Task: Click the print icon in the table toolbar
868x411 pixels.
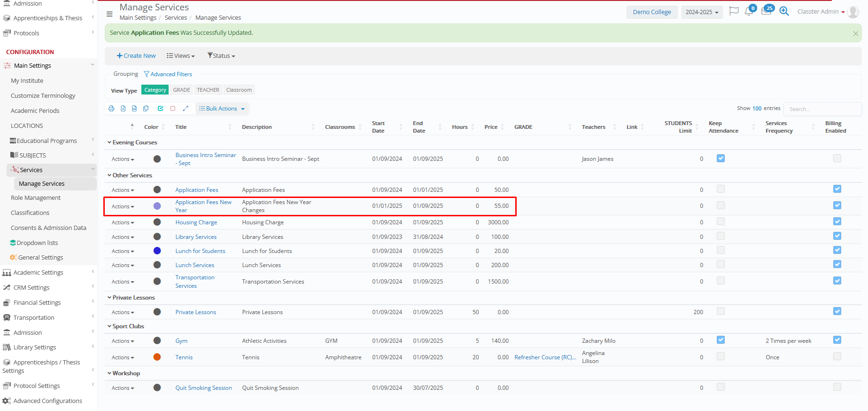Action: pyautogui.click(x=111, y=109)
